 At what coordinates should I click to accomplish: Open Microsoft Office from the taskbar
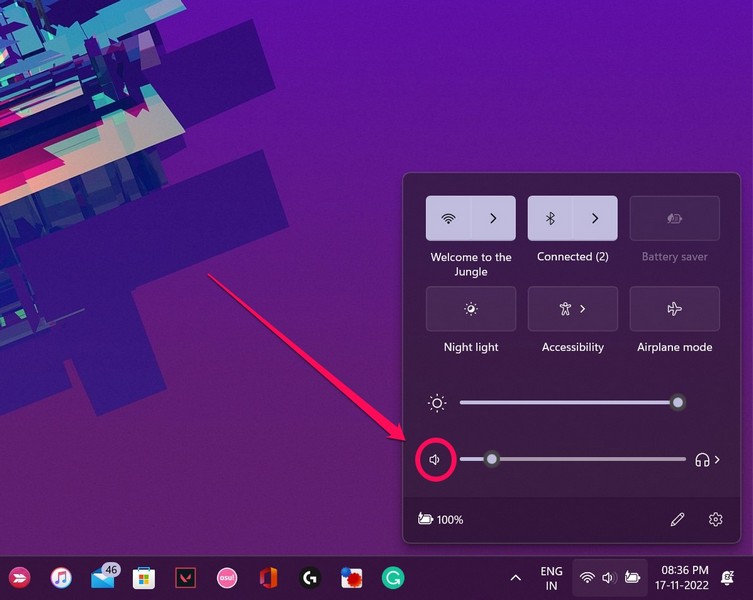(x=267, y=577)
